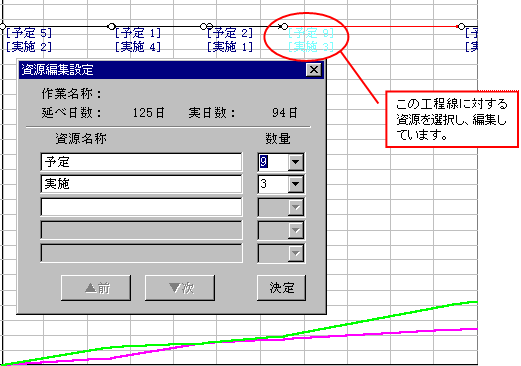The image size is (521, 366).
Task: Select quantity value 9 in 予定 row
Action: pyautogui.click(x=263, y=162)
